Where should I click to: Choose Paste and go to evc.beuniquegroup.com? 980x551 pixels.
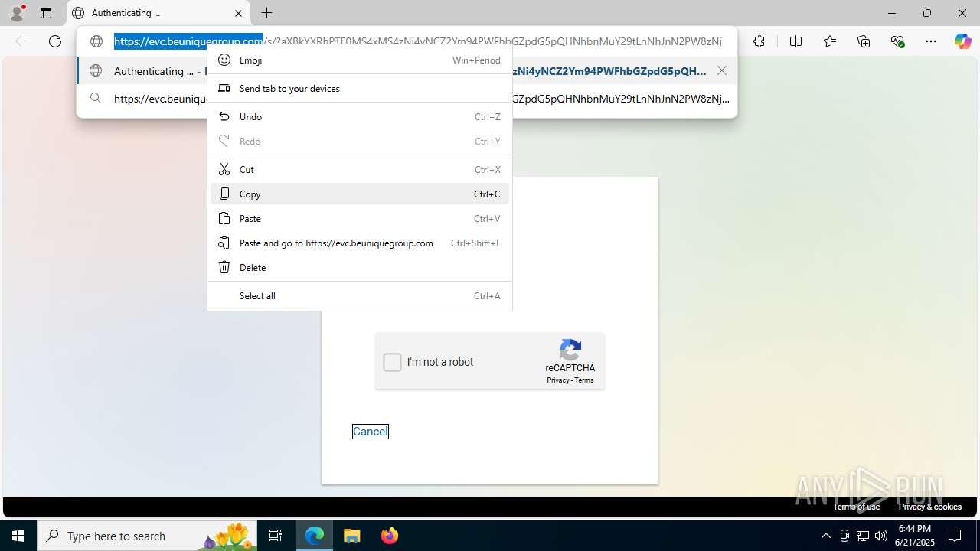click(360, 243)
